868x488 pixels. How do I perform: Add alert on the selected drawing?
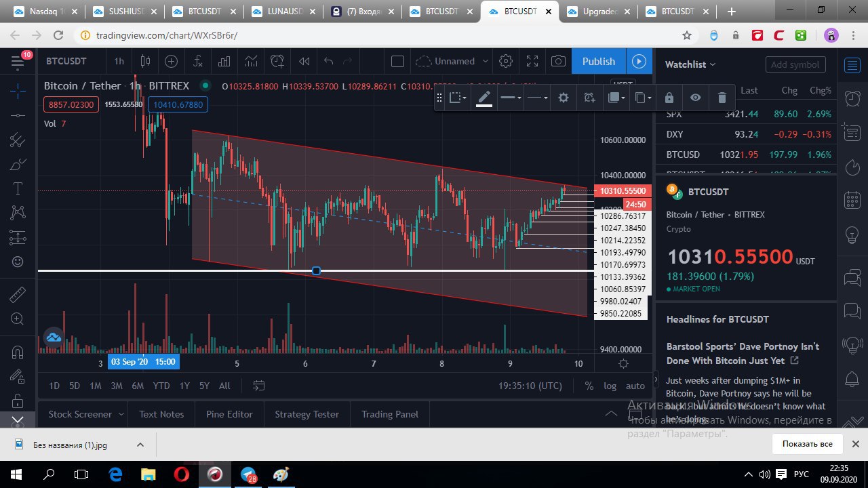(589, 98)
